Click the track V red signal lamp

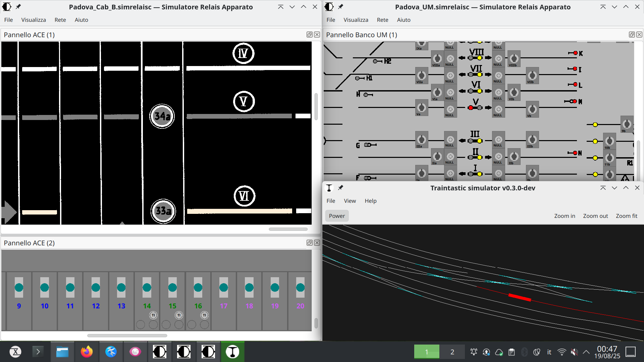[471, 108]
